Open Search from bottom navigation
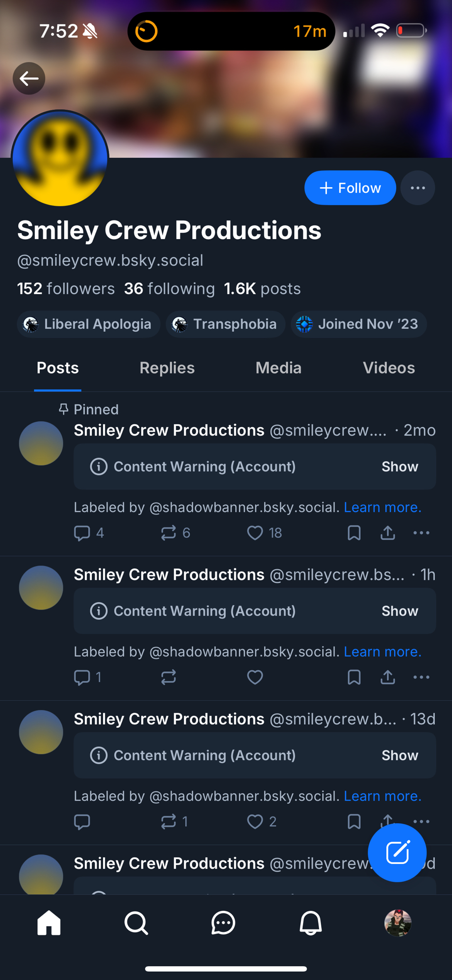 [x=136, y=923]
